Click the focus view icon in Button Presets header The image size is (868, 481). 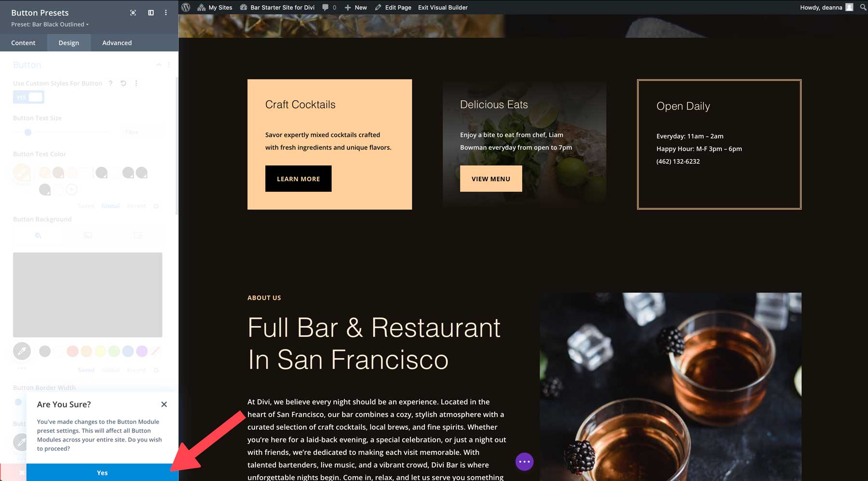pyautogui.click(x=133, y=13)
